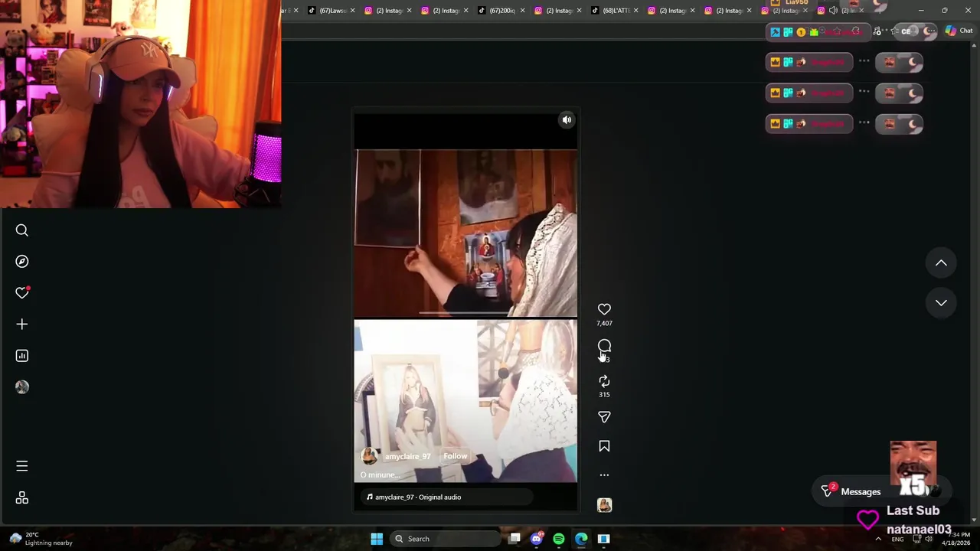Open amyclaire_97 avatar on the reel
This screenshot has width=980, height=551.
(x=369, y=456)
